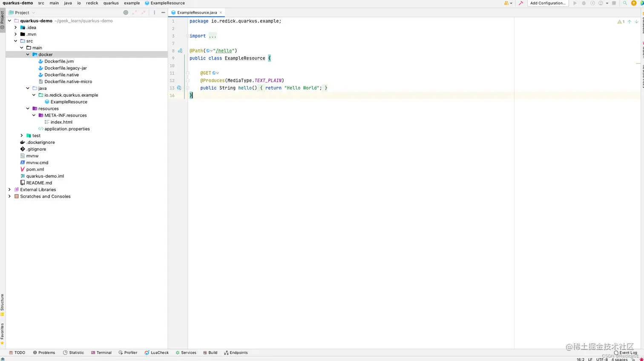Open the Profiler tool window tab

coord(128,352)
